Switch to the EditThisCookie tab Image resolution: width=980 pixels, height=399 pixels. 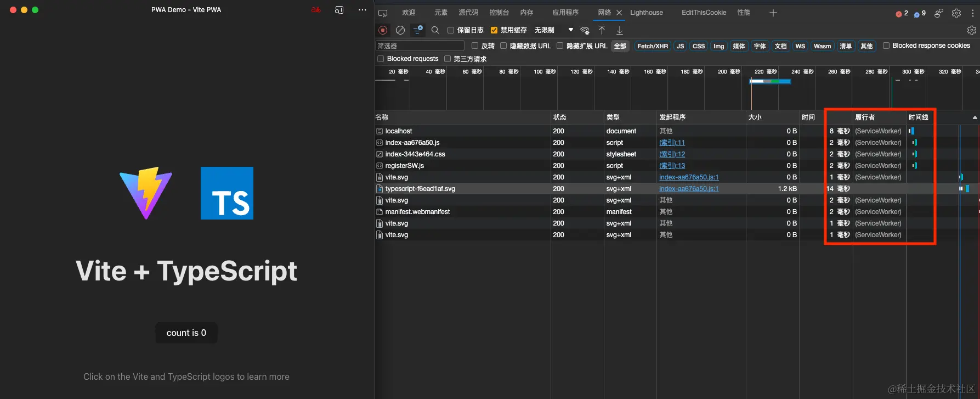tap(704, 13)
